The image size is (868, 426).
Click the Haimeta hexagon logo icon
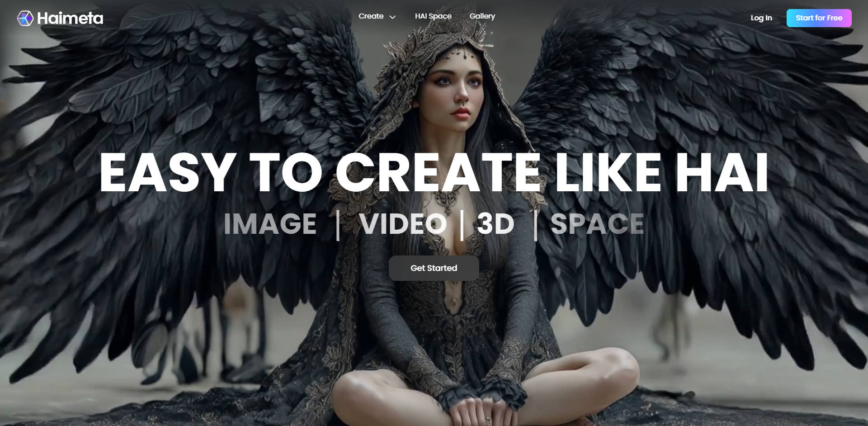tap(25, 18)
